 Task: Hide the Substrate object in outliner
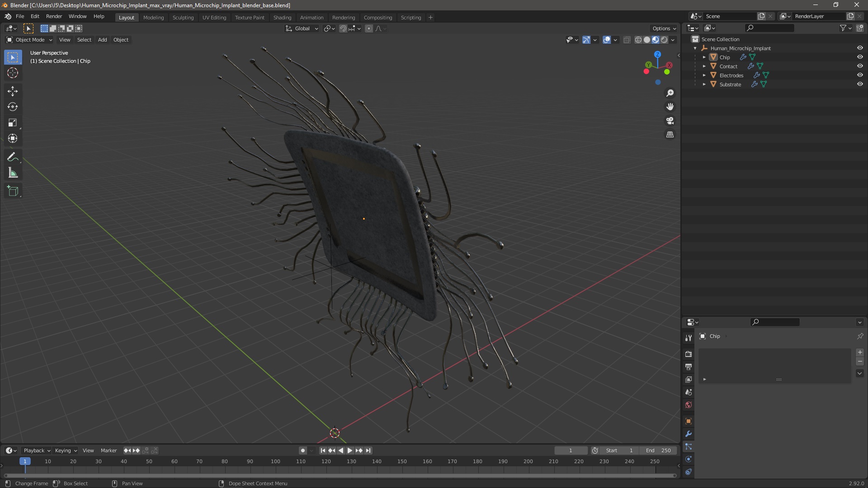click(860, 84)
